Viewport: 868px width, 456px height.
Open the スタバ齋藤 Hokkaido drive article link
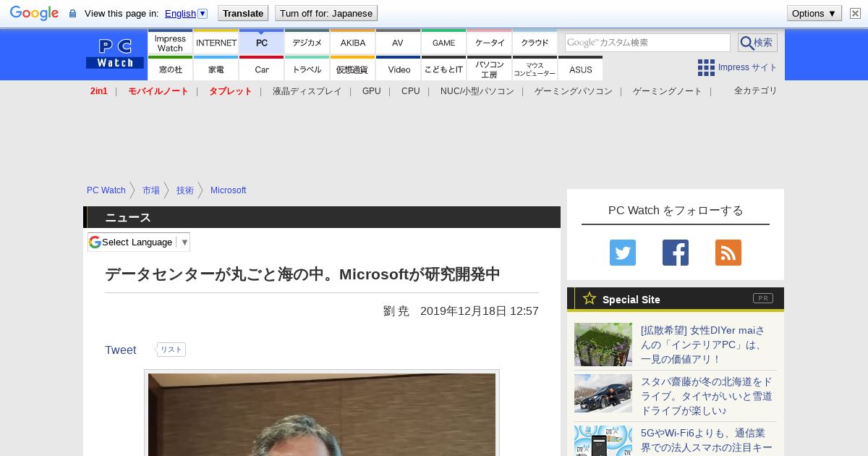[707, 396]
